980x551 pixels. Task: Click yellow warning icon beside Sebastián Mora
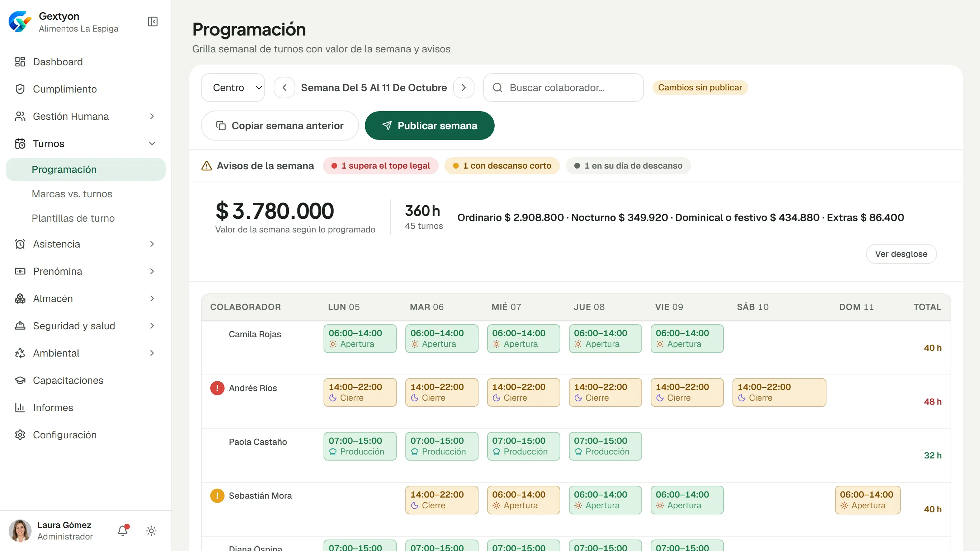(x=217, y=496)
